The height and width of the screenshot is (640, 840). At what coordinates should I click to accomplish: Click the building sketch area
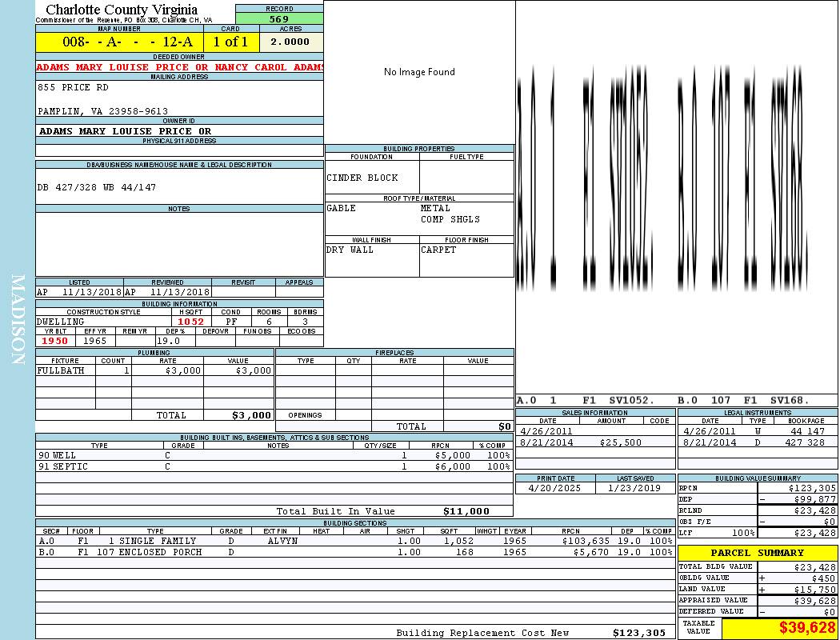click(677, 197)
